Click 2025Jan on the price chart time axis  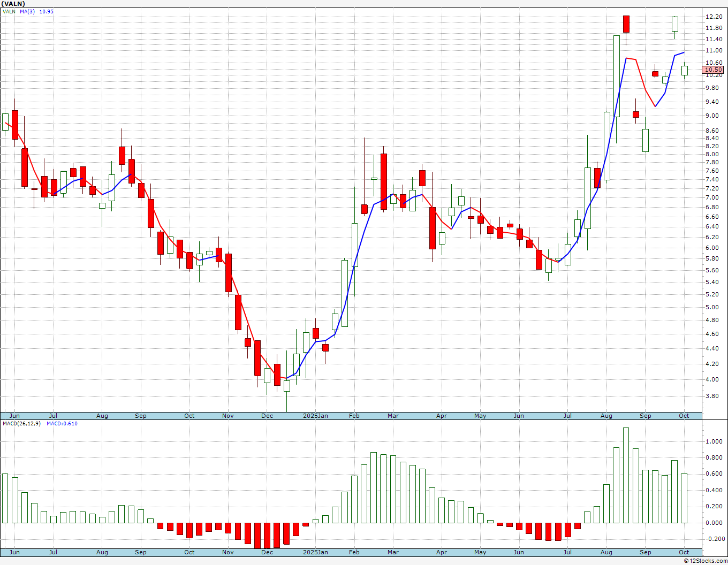(x=315, y=416)
